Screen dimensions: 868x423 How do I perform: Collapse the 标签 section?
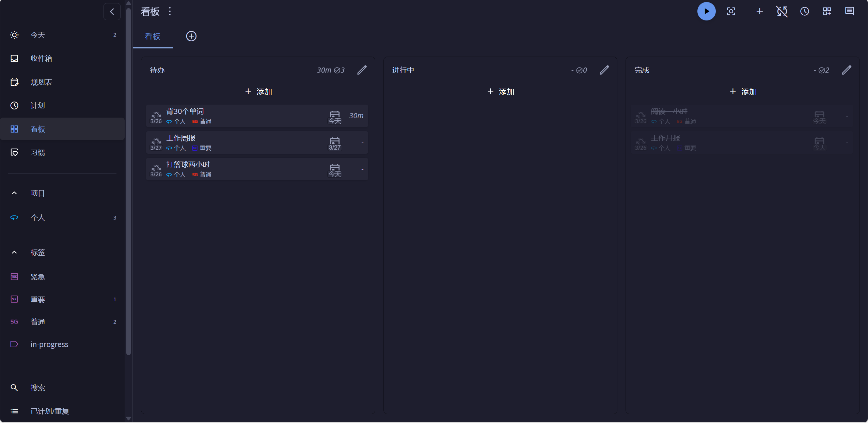click(x=14, y=252)
